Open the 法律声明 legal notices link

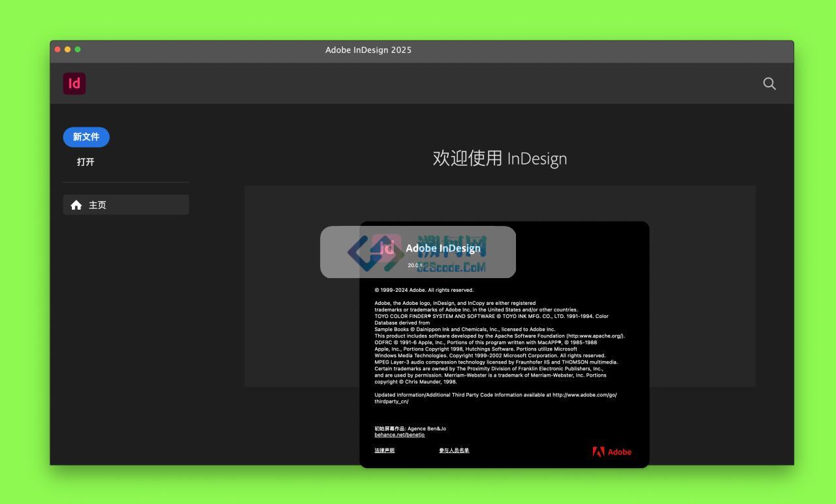[384, 450]
